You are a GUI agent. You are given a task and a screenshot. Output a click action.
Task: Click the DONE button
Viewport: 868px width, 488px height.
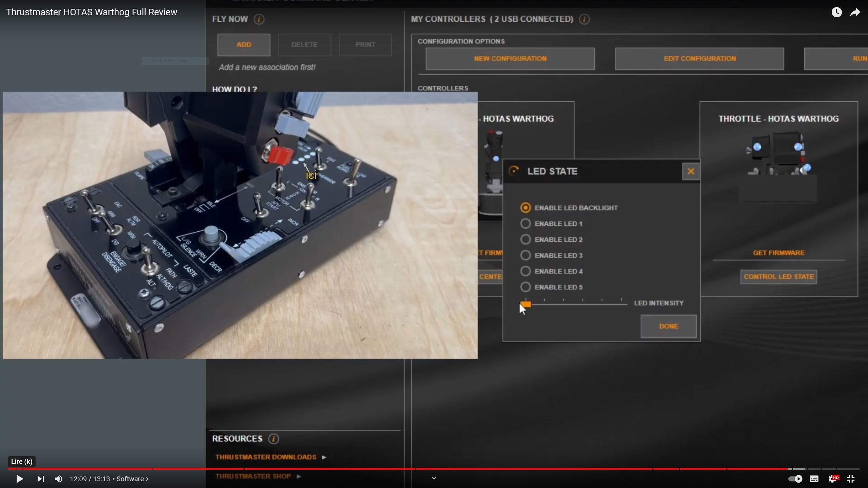coord(668,326)
